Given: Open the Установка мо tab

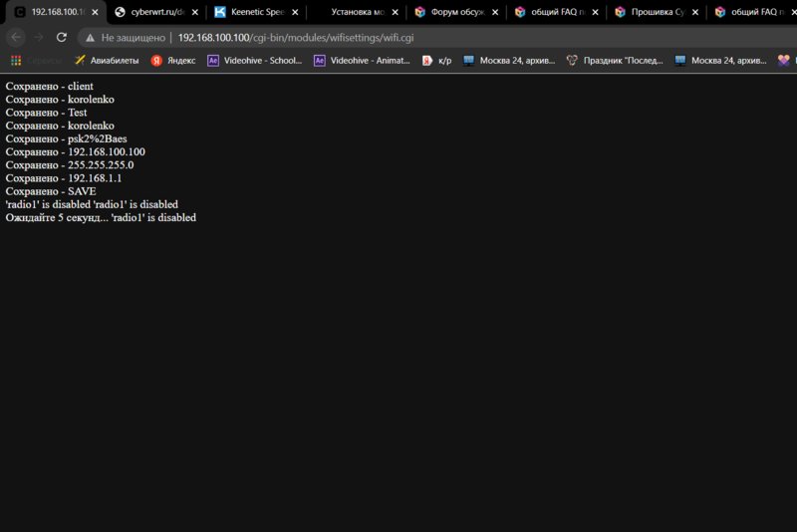Looking at the screenshot, I should tap(357, 12).
